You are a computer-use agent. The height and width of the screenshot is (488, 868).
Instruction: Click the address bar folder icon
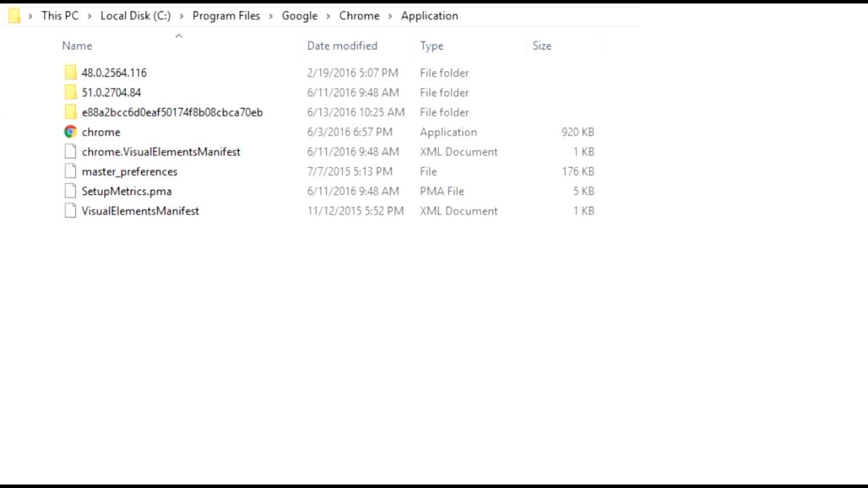tap(14, 16)
